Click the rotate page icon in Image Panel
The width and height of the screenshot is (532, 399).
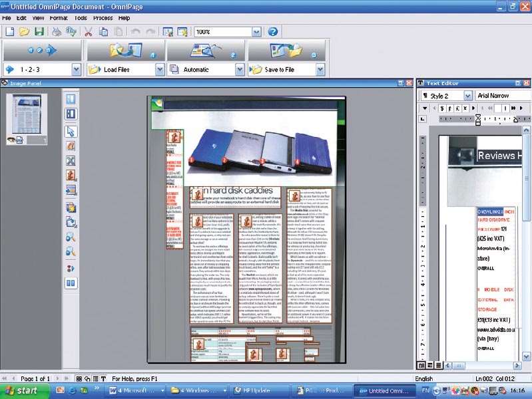click(x=71, y=222)
